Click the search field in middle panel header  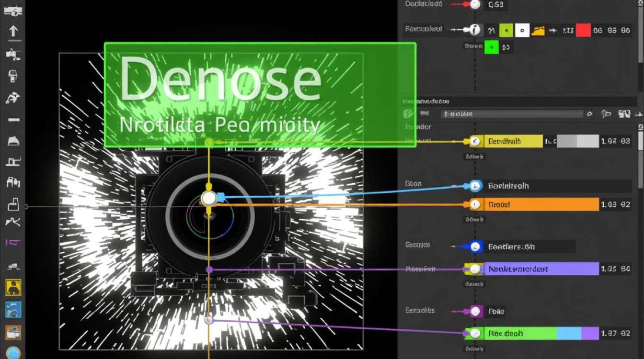[512, 114]
